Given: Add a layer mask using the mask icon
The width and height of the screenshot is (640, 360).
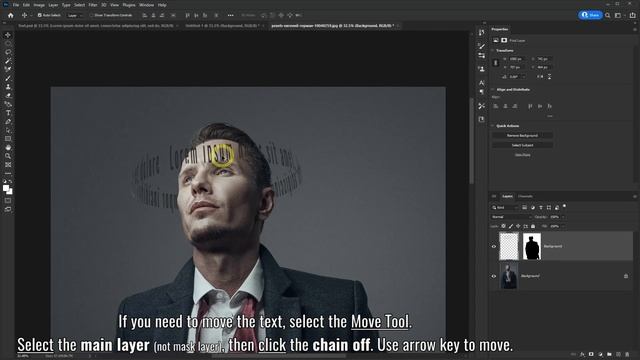Looking at the screenshot, I should [x=591, y=354].
